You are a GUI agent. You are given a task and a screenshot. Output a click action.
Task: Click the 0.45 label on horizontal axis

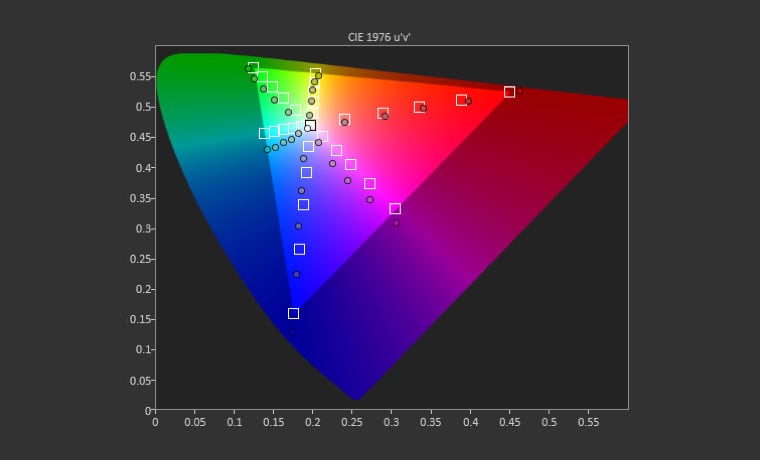[x=509, y=423]
